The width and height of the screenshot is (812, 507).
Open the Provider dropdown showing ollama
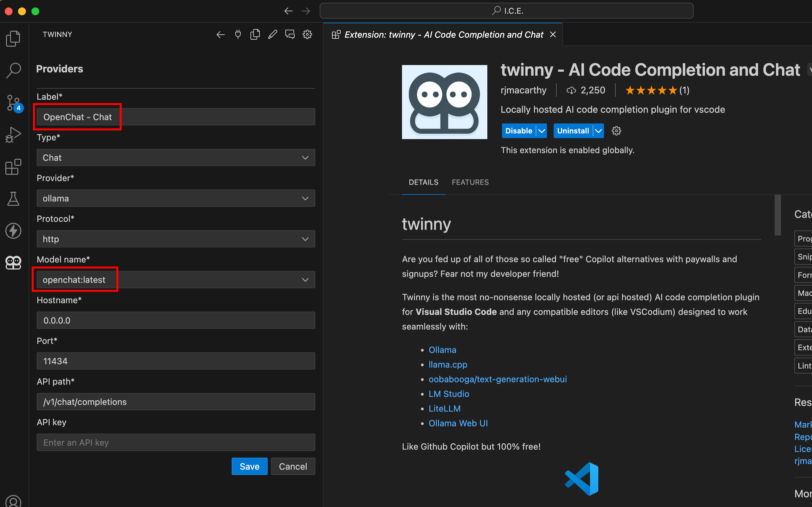point(176,198)
